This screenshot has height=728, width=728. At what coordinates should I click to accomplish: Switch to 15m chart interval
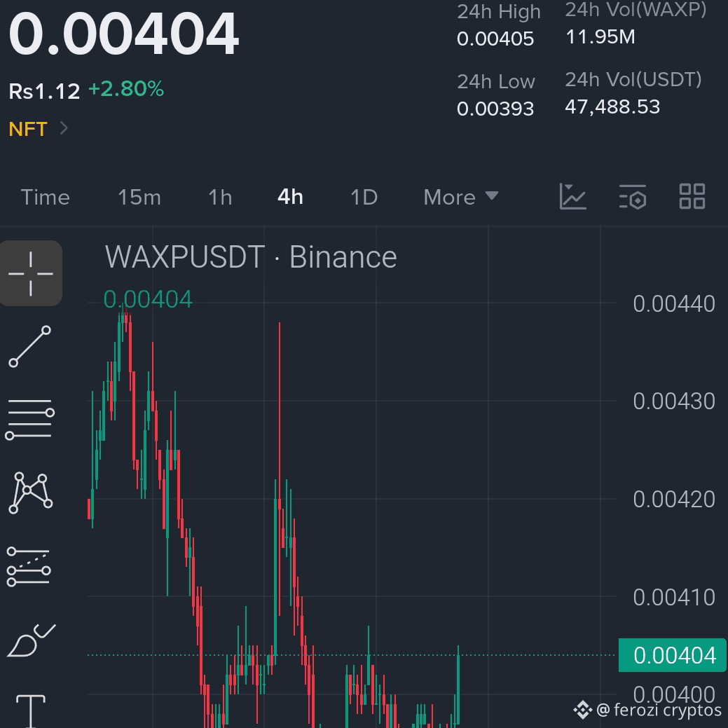pyautogui.click(x=139, y=198)
